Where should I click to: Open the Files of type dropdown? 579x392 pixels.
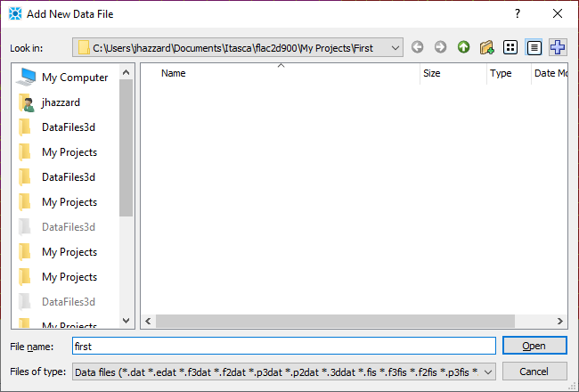pos(488,371)
